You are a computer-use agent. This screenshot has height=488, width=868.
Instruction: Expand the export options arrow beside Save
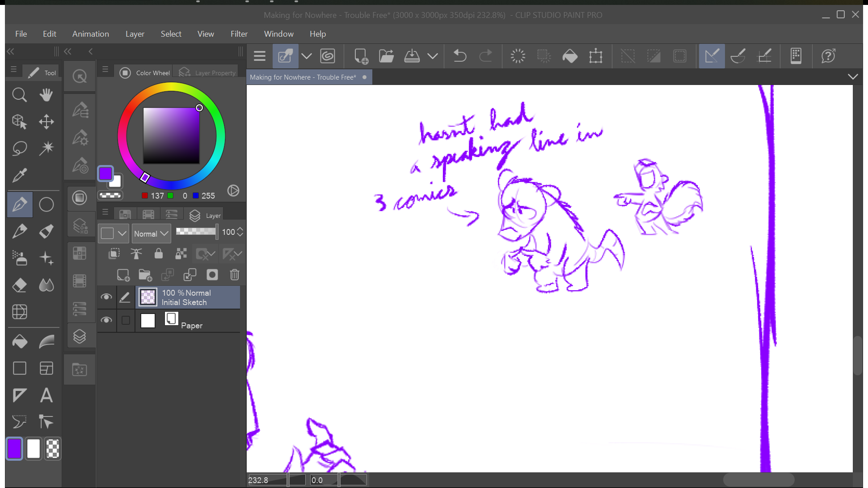[x=433, y=56]
